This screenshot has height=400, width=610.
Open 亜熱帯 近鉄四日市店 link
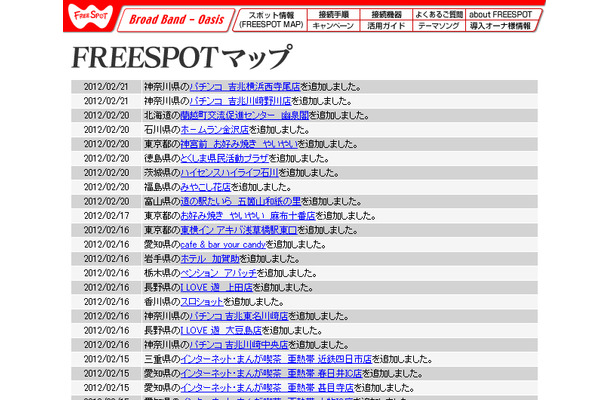point(276,359)
